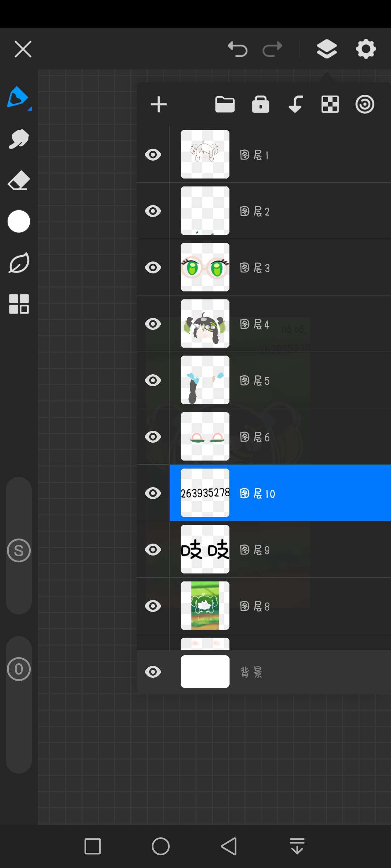Create a new layer folder

click(x=225, y=105)
